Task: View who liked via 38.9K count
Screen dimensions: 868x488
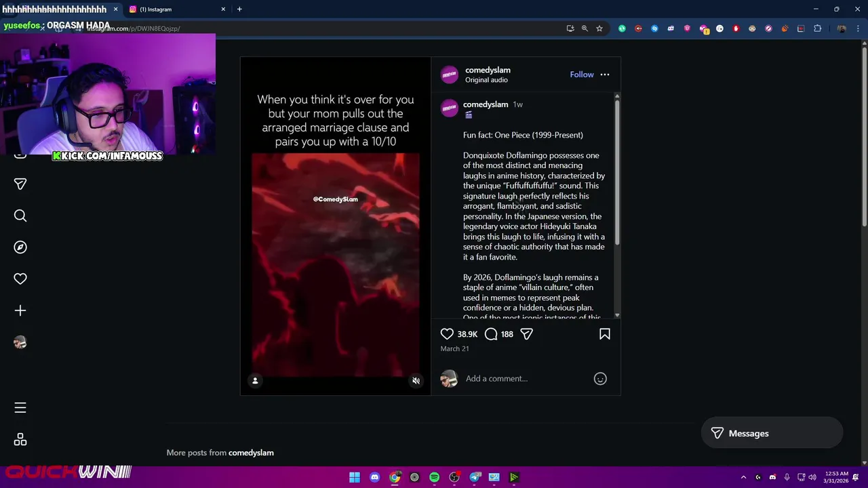Action: point(467,334)
